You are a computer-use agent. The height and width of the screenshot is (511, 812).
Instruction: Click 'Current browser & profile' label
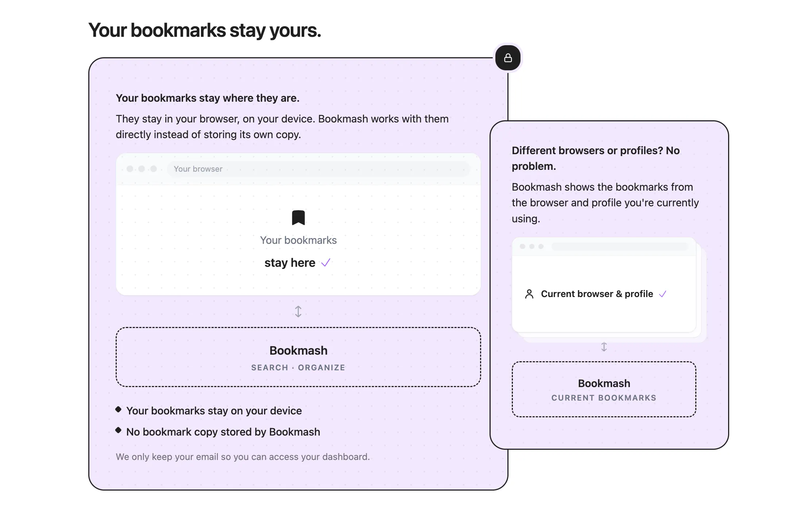597,294
